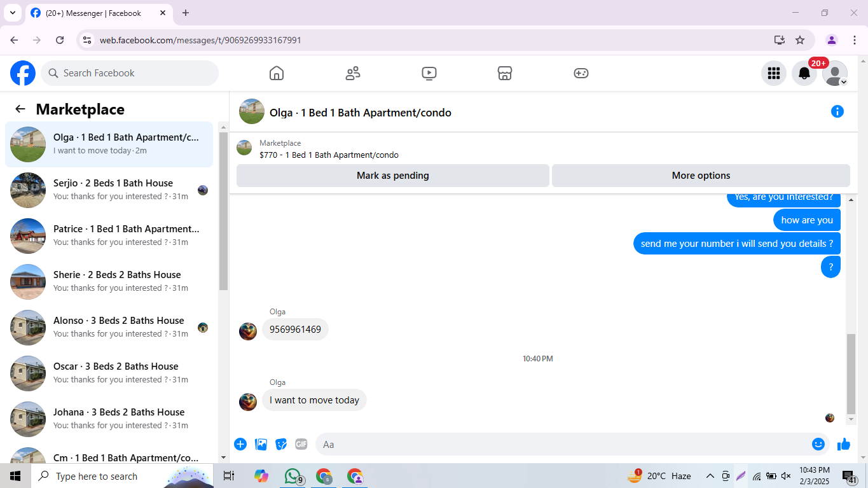Open the account profile menu
The image size is (868, 488).
tap(835, 73)
